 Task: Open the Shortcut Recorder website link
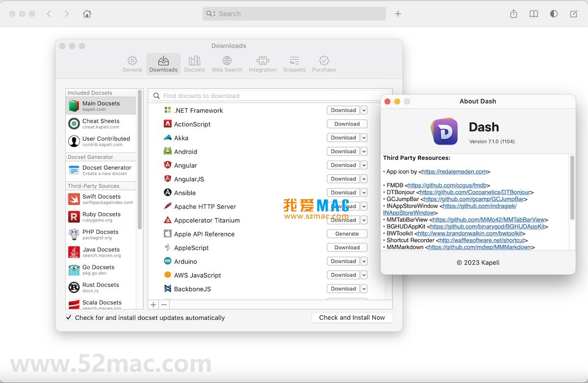coord(482,240)
